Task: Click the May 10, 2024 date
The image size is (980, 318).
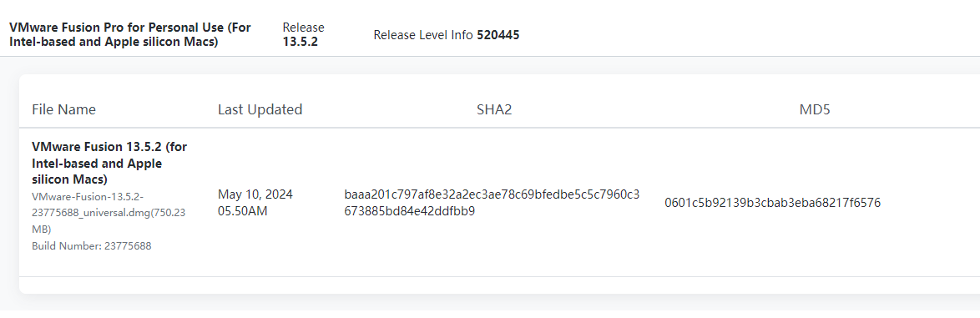Action: pyautogui.click(x=255, y=194)
